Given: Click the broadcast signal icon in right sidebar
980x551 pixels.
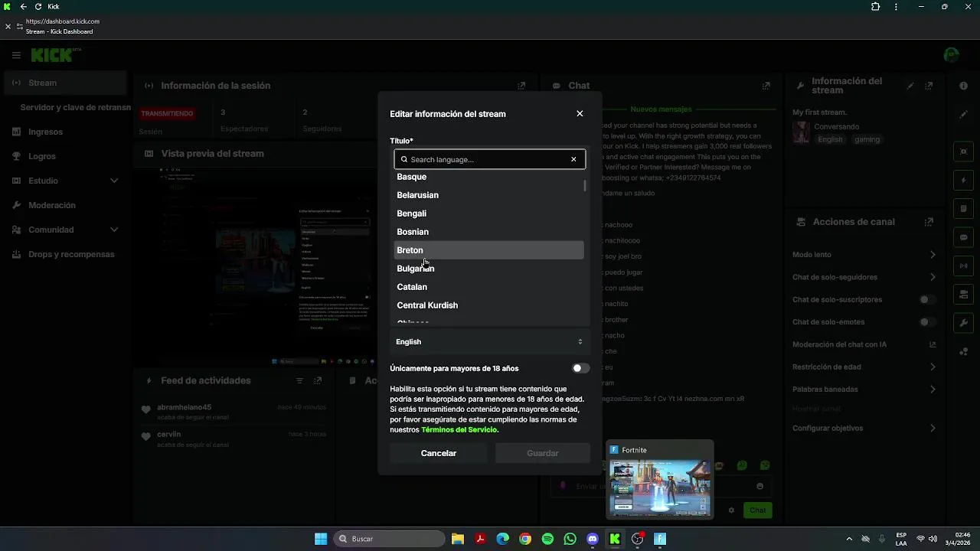Looking at the screenshot, I should pyautogui.click(x=964, y=266).
